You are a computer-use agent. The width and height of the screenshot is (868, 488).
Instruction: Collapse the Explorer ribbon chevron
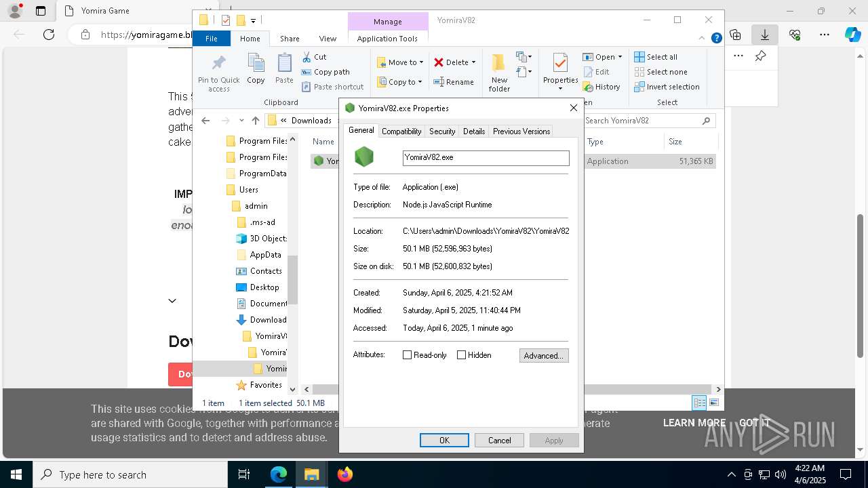(703, 39)
